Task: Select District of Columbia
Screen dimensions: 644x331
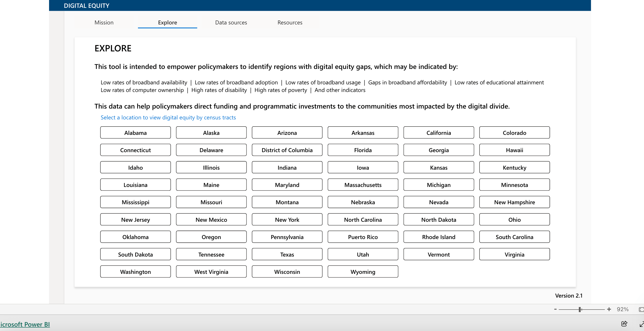Action: point(287,150)
